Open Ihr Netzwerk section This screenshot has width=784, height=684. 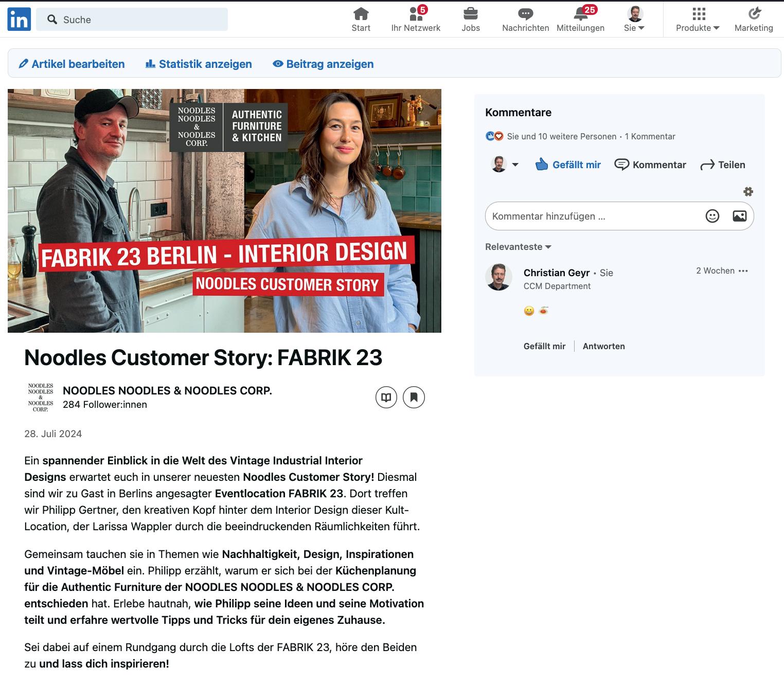pos(416,20)
